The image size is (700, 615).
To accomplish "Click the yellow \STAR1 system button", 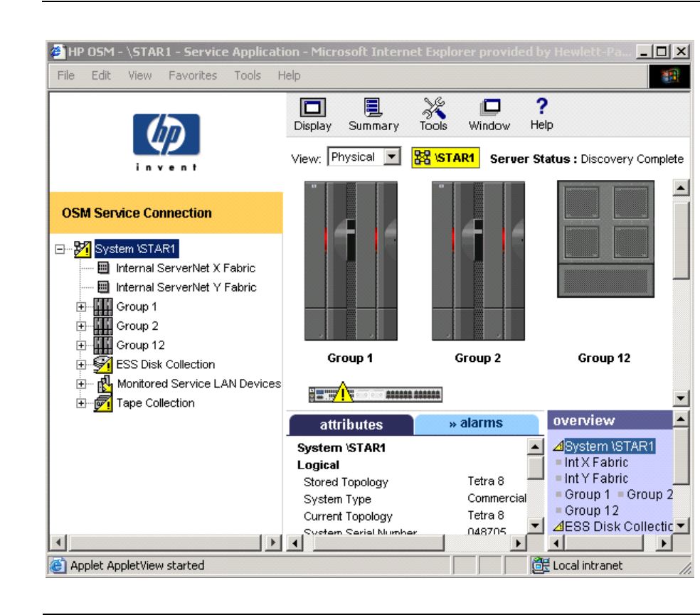I will (x=446, y=158).
